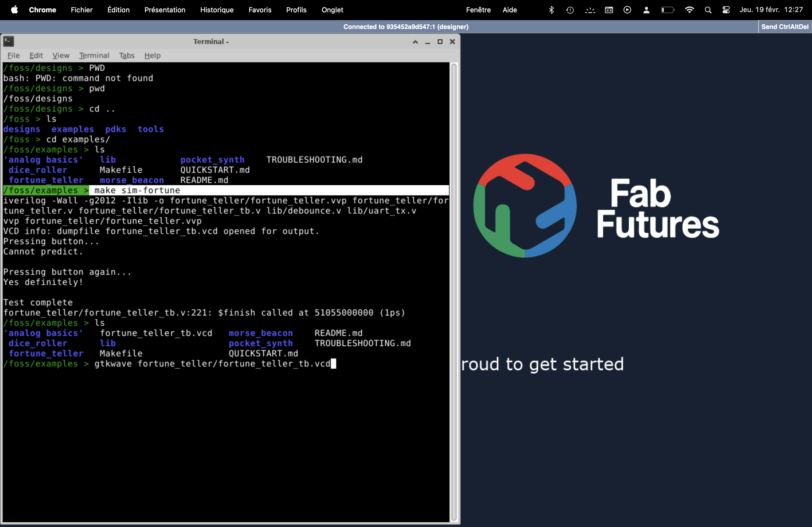Click the battery status icon

[667, 10]
